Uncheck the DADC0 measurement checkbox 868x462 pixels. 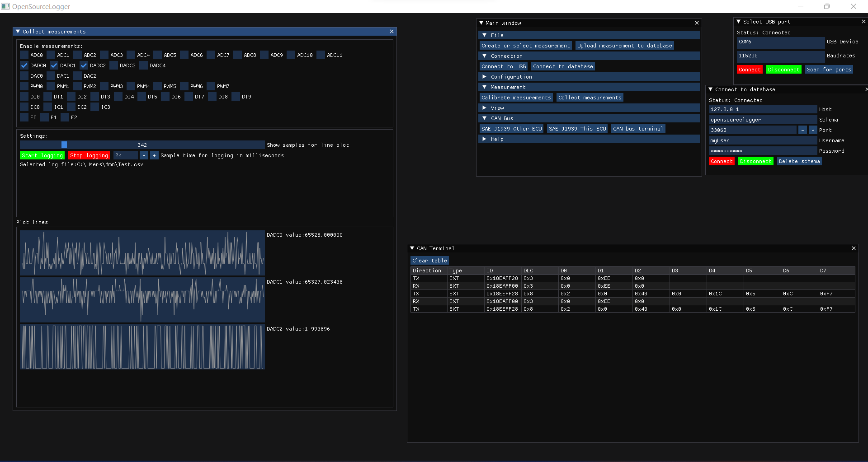click(24, 65)
